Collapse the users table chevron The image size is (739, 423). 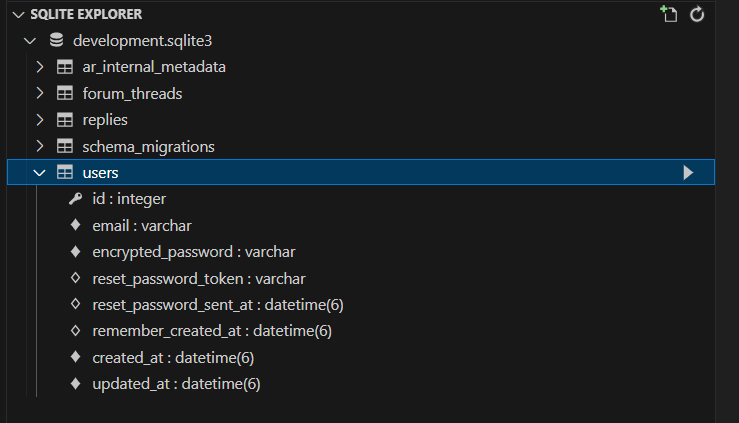pyautogui.click(x=40, y=173)
